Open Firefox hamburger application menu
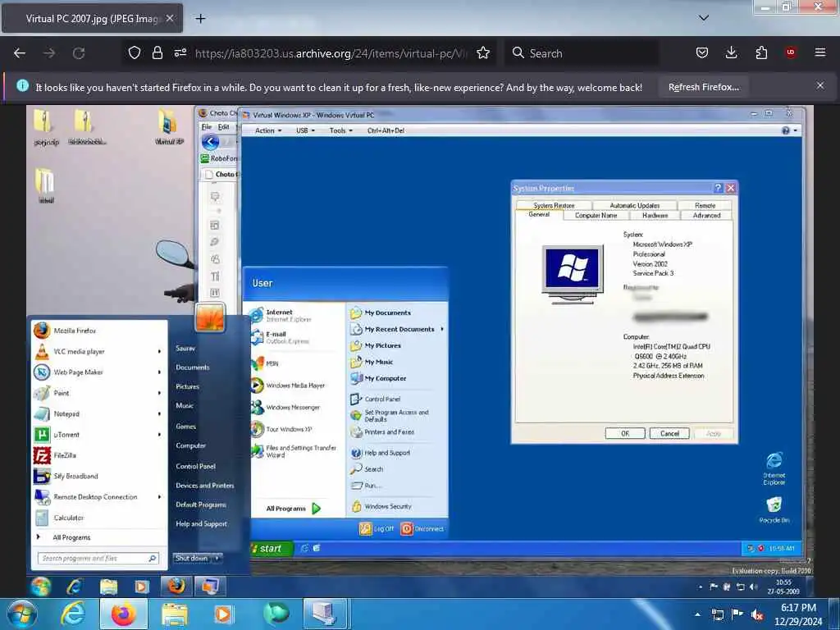The width and height of the screenshot is (840, 630). (x=820, y=52)
